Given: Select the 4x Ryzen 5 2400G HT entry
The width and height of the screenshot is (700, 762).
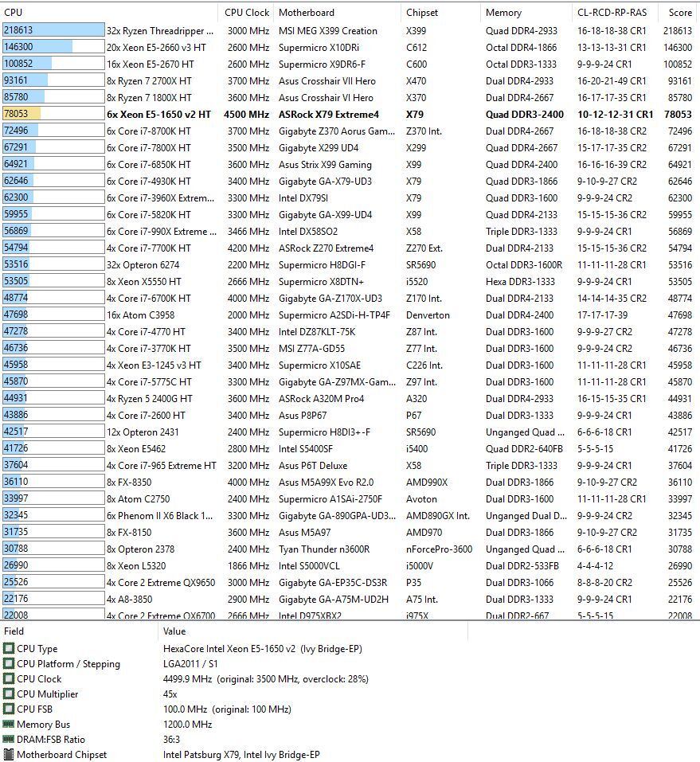Looking at the screenshot, I should coord(149,398).
